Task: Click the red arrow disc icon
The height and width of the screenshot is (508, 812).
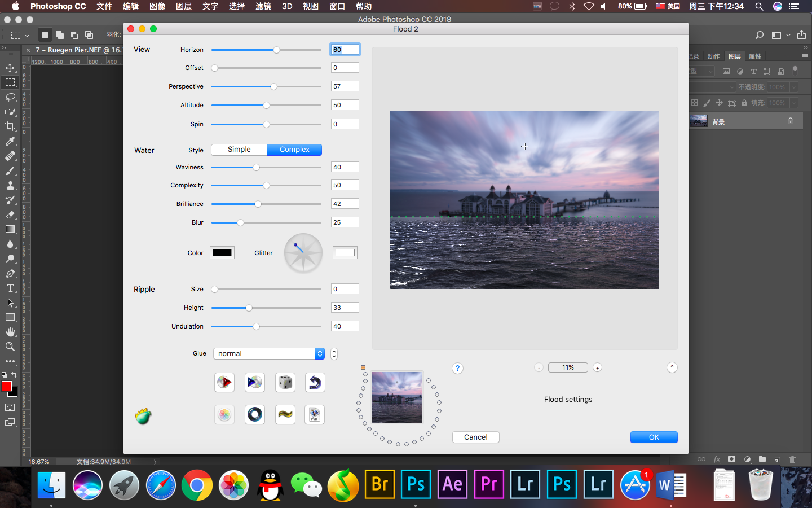Action: click(x=224, y=383)
